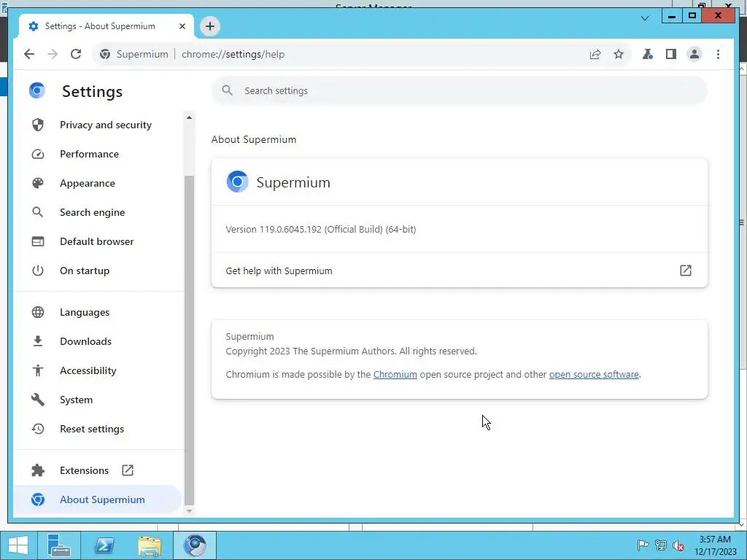Open File Explorer from the taskbar
Viewport: 747px width, 560px height.
point(150,545)
